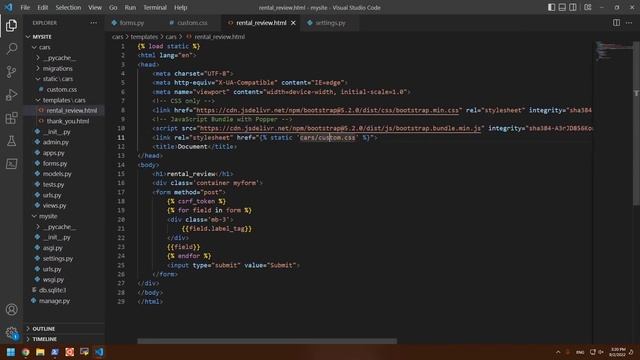The height and width of the screenshot is (360, 640).
Task: Open thank_you.html in the explorer
Action: point(67,121)
